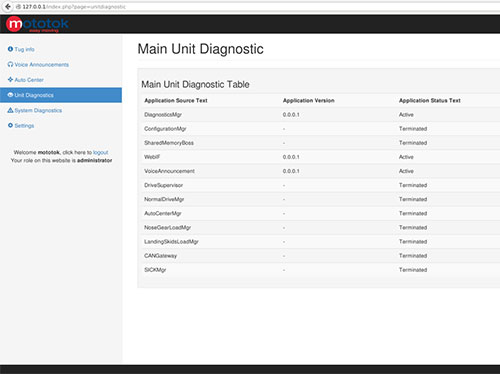500x374 pixels.
Task: Click the site info icon in address bar
Action: pyautogui.click(x=18, y=7)
